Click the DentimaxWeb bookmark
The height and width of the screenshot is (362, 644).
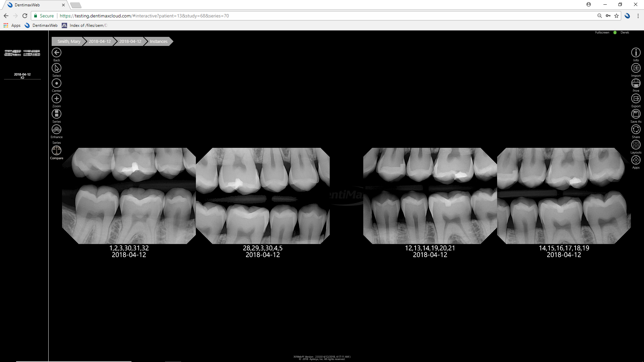41,25
